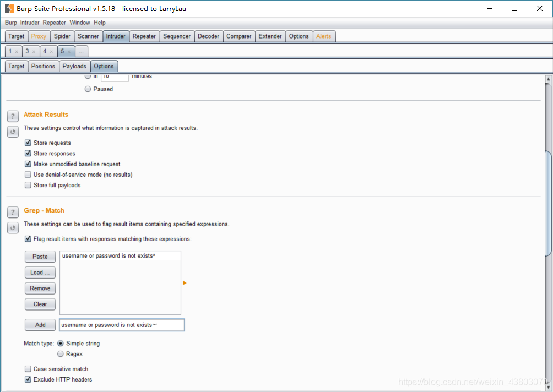Restore defaults for Attack Results section
Viewport: 553px width, 392px height.
coord(13,132)
